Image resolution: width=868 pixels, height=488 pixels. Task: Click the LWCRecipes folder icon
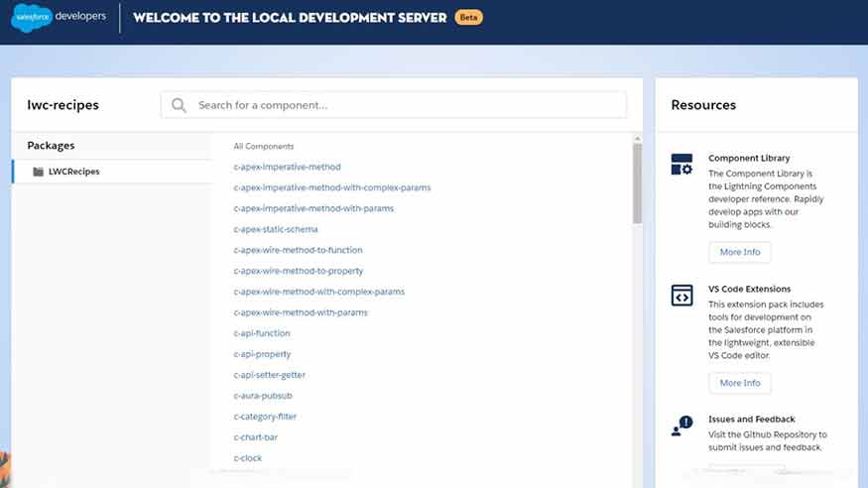39,172
